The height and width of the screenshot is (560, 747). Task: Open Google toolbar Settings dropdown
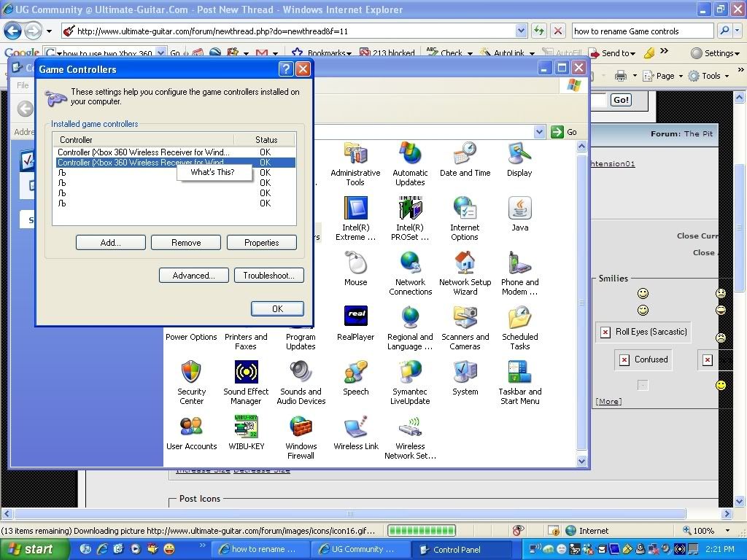pos(716,52)
